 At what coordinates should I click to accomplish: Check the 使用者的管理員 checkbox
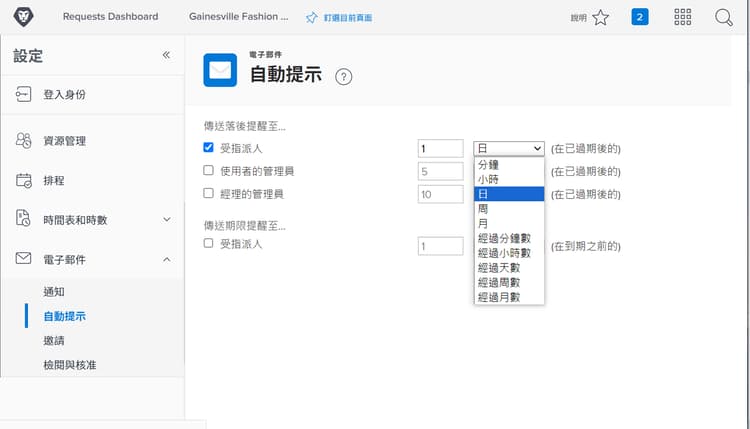pyautogui.click(x=208, y=170)
